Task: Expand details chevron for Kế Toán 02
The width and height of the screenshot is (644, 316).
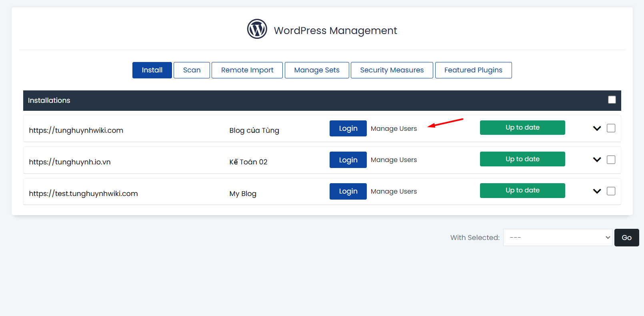Action: [597, 160]
